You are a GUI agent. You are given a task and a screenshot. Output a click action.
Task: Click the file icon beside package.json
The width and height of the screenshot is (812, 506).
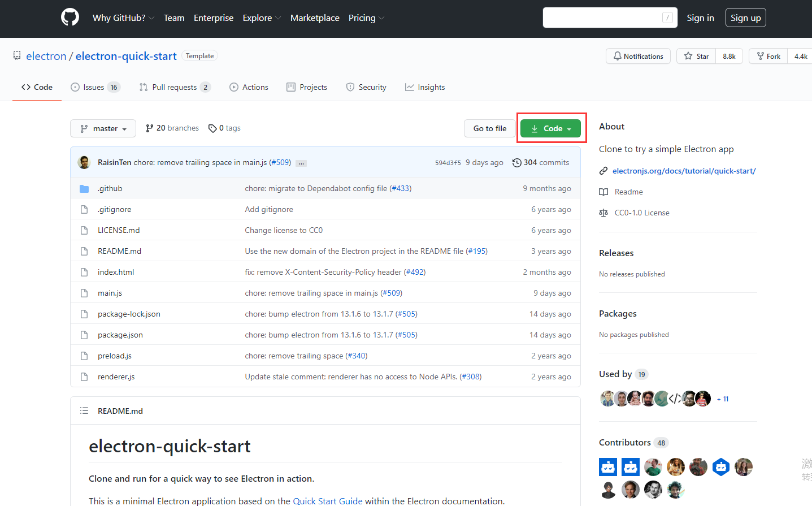click(x=84, y=335)
